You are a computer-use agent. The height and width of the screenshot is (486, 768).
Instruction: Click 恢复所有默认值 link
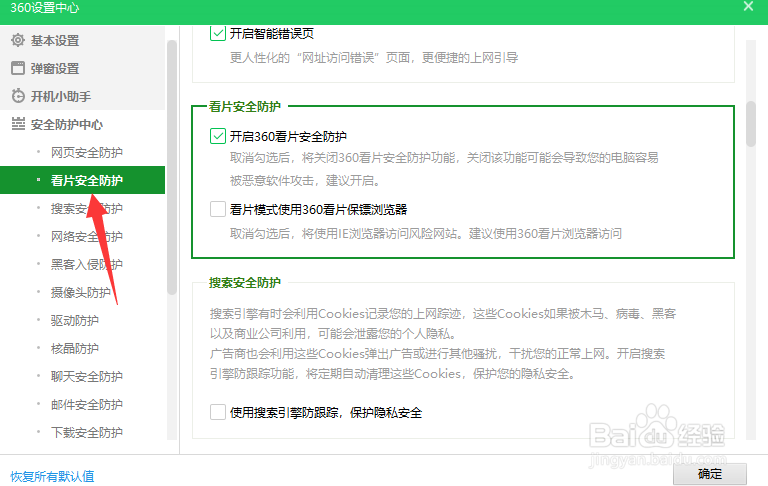(x=52, y=476)
